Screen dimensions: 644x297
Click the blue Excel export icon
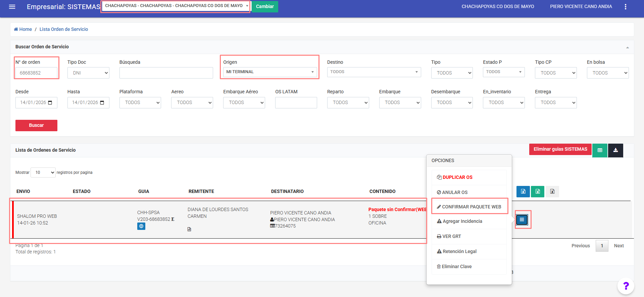[x=523, y=191]
